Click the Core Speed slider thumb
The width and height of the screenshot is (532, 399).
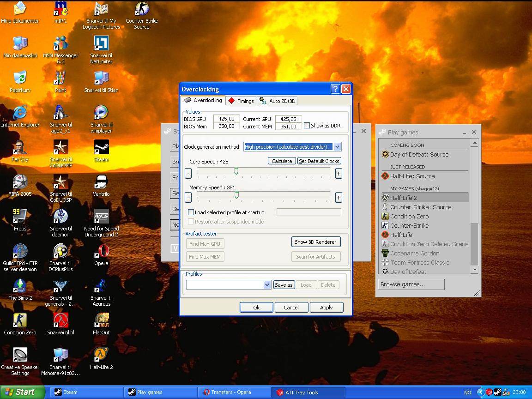[236, 171]
